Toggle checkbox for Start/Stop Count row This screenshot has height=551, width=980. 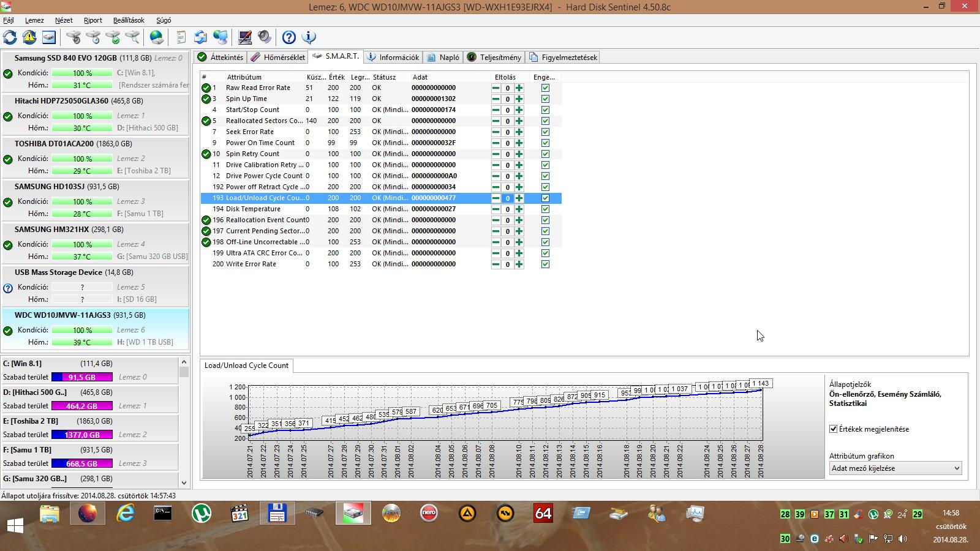[x=545, y=110]
